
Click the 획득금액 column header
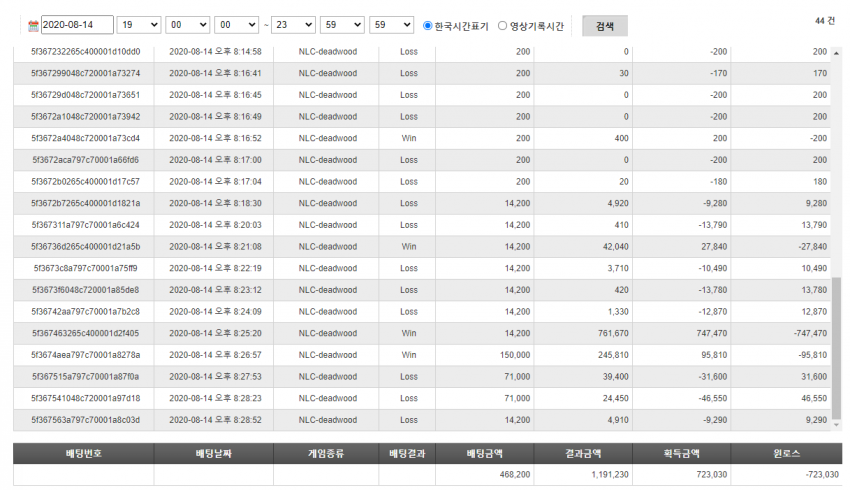(x=681, y=453)
